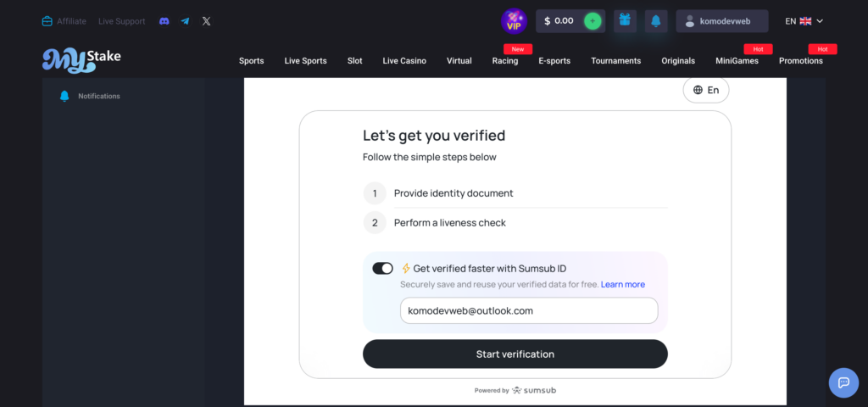Open the Discord icon link
Screen dimensions: 868x407
pyautogui.click(x=164, y=21)
